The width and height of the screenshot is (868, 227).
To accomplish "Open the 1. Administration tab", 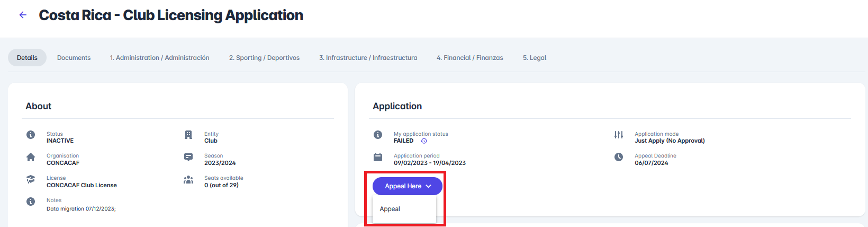I will click(159, 58).
